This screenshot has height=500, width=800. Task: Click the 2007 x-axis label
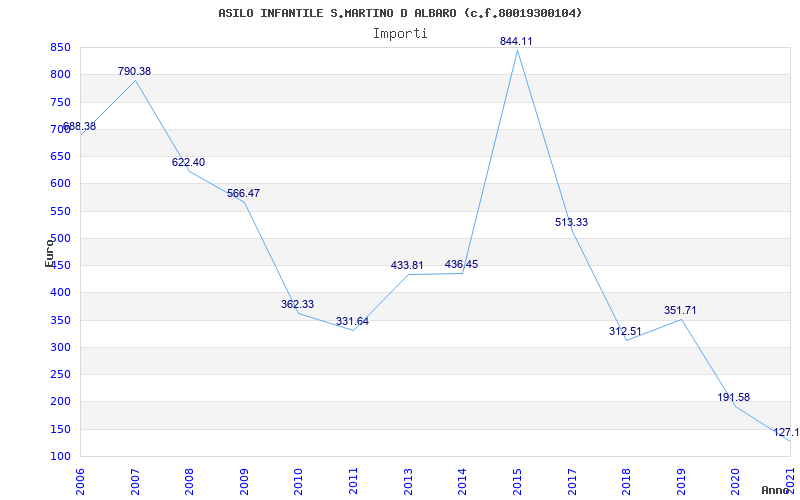click(135, 481)
